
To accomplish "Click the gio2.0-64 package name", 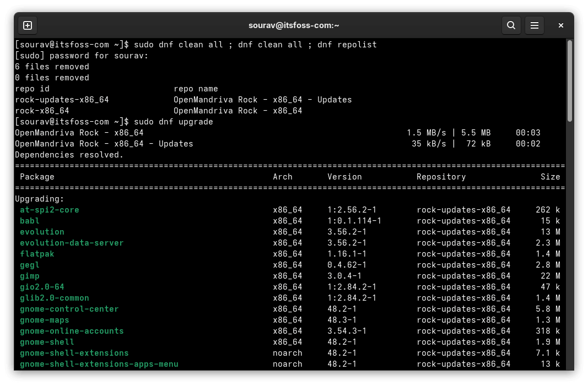I will pos(42,287).
